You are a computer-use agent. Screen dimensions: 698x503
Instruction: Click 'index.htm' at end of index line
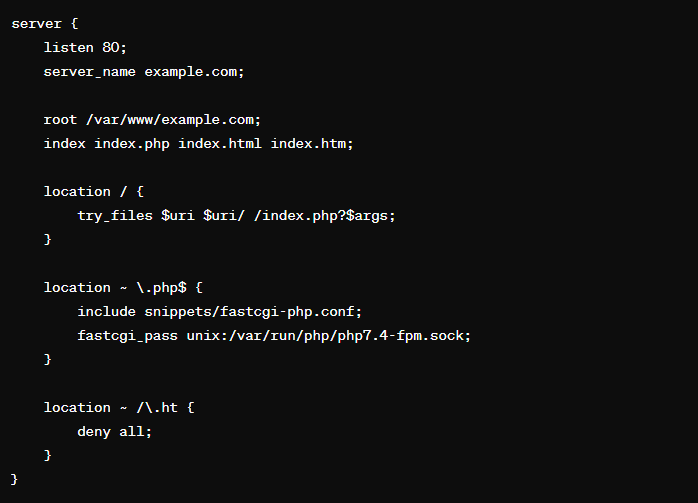(308, 144)
